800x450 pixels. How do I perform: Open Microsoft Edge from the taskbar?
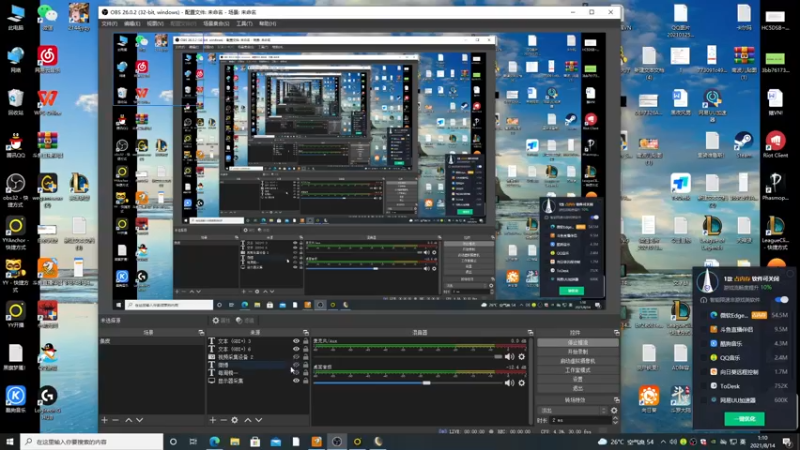[x=214, y=441]
